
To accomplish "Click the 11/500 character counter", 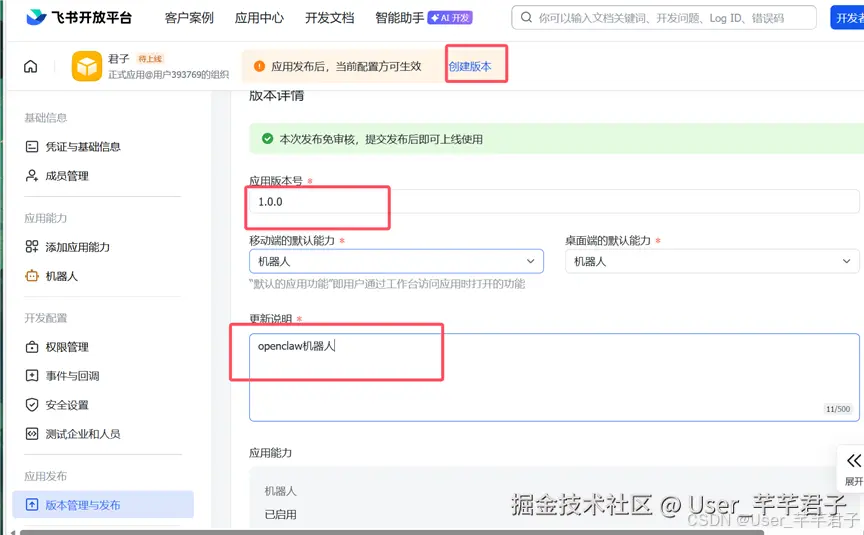I will 838,409.
